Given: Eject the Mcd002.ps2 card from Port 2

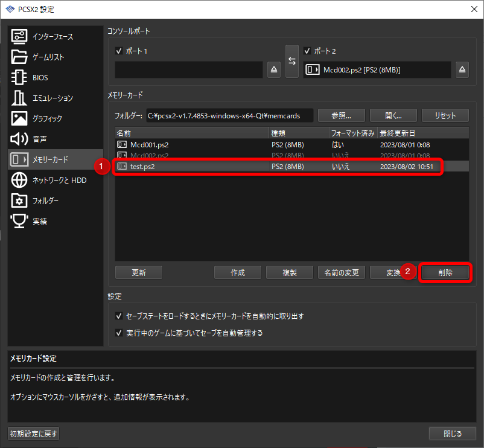Looking at the screenshot, I should pos(462,69).
